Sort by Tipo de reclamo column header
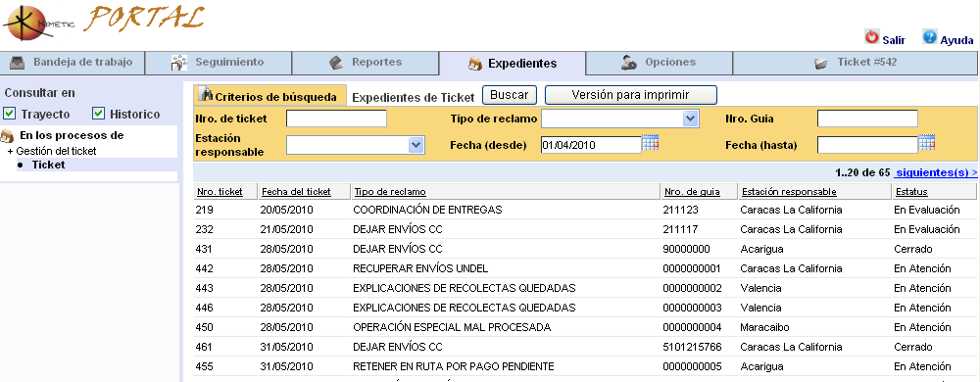 390,192
